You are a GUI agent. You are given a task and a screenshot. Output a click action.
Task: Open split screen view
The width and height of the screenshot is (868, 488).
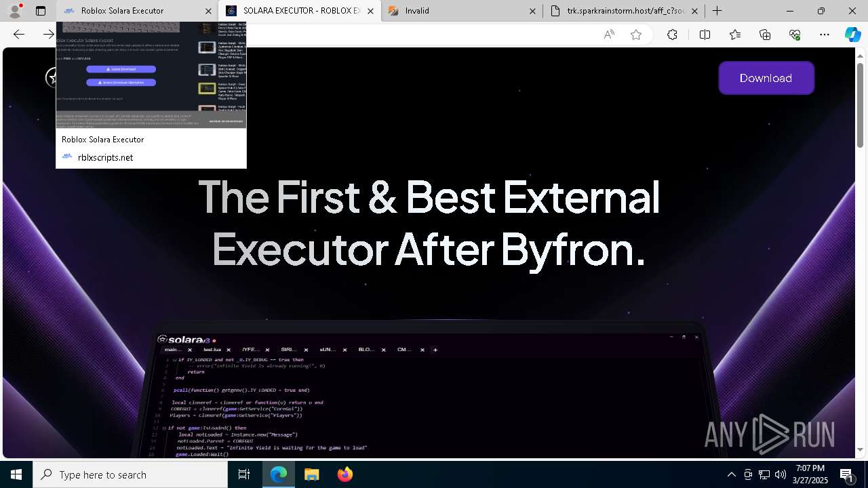point(705,35)
